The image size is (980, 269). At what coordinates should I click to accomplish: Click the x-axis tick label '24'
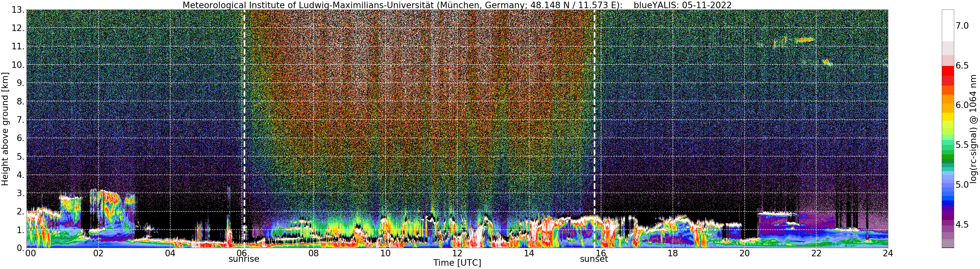tap(888, 253)
